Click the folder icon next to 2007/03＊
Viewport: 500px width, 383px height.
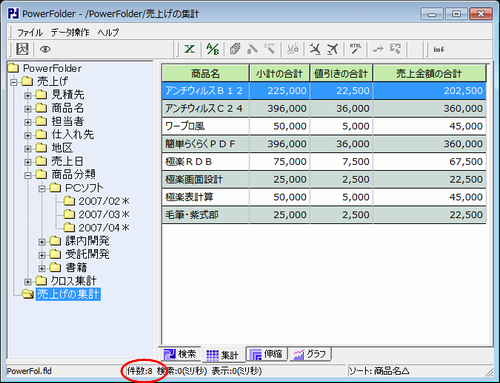69,214
